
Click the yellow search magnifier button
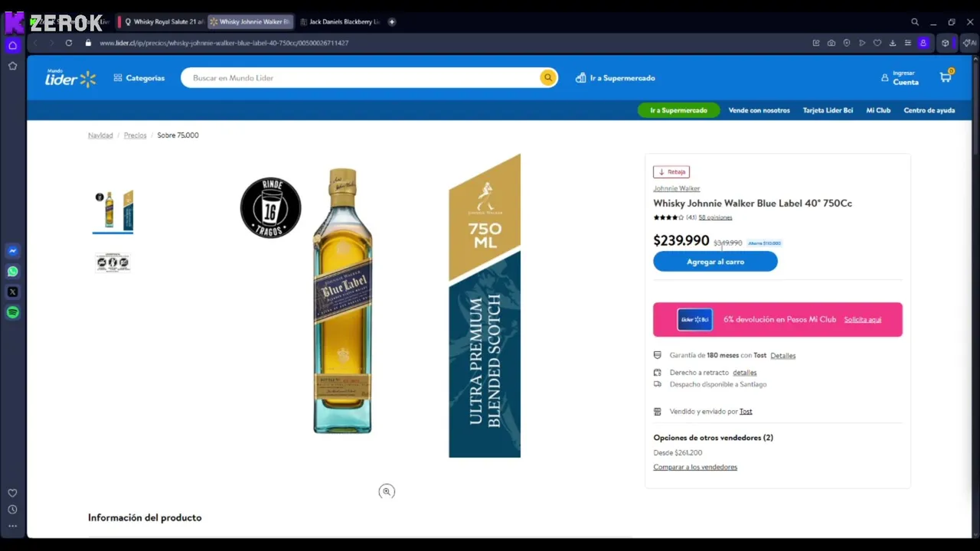point(547,77)
